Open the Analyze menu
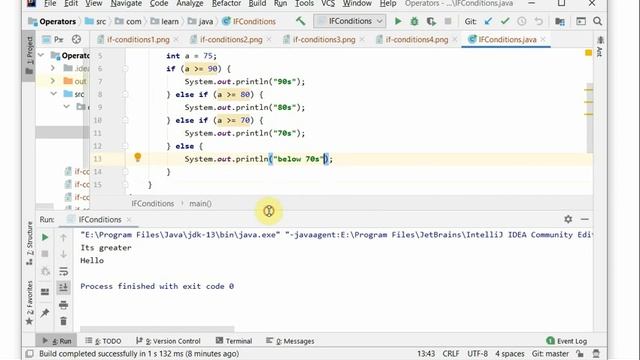The image size is (640, 360). [x=189, y=4]
